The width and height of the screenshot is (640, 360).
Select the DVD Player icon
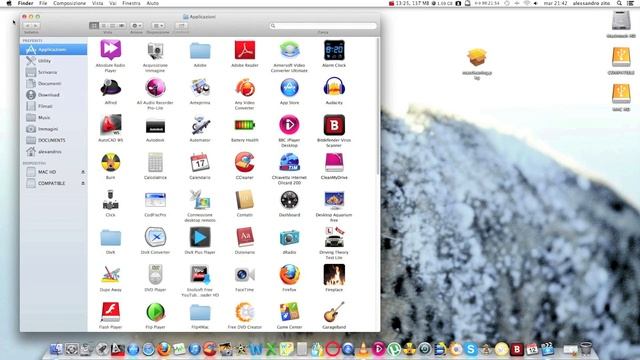pyautogui.click(x=156, y=275)
